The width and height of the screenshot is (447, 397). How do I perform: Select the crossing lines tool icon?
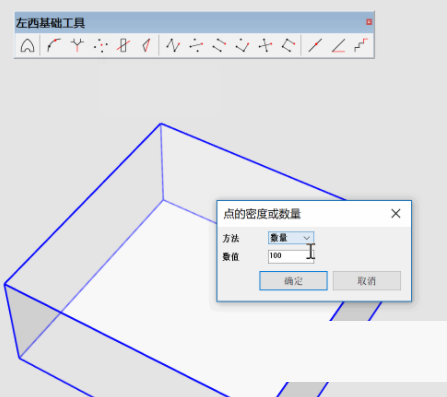click(265, 45)
